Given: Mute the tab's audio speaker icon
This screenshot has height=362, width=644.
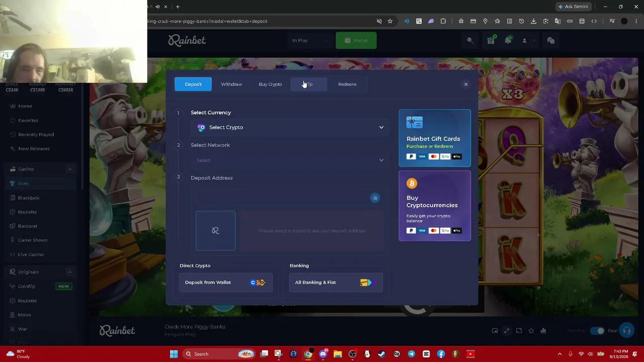Looking at the screenshot, I should coord(157,7).
